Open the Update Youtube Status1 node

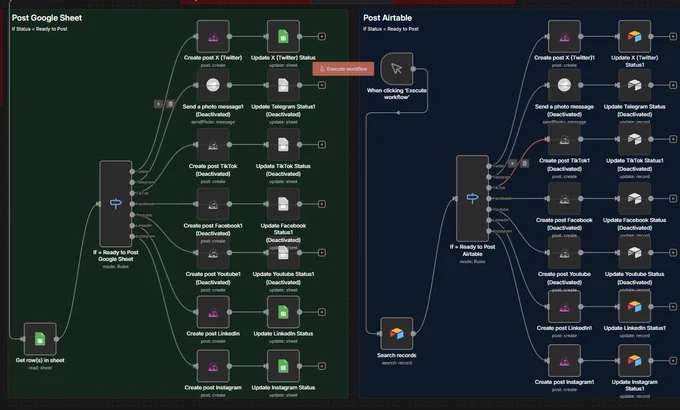[283, 253]
